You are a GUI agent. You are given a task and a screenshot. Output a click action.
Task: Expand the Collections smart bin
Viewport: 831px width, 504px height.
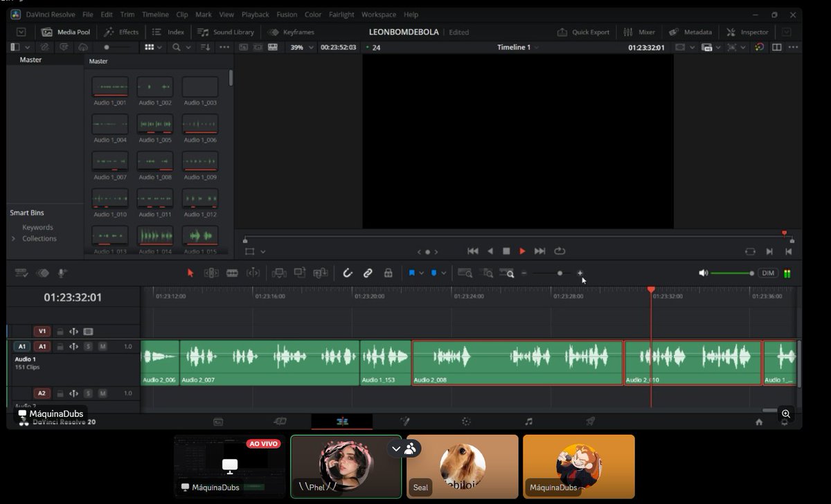(13, 239)
